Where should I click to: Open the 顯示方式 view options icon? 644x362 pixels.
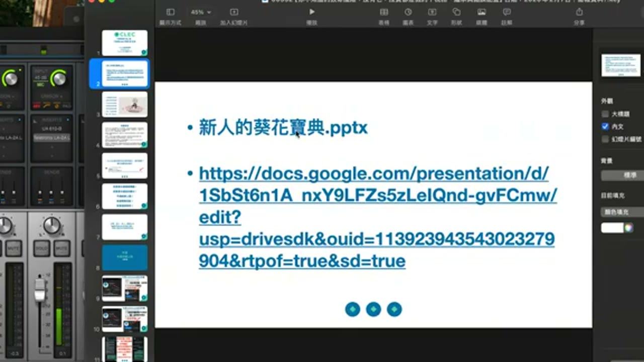tap(171, 12)
